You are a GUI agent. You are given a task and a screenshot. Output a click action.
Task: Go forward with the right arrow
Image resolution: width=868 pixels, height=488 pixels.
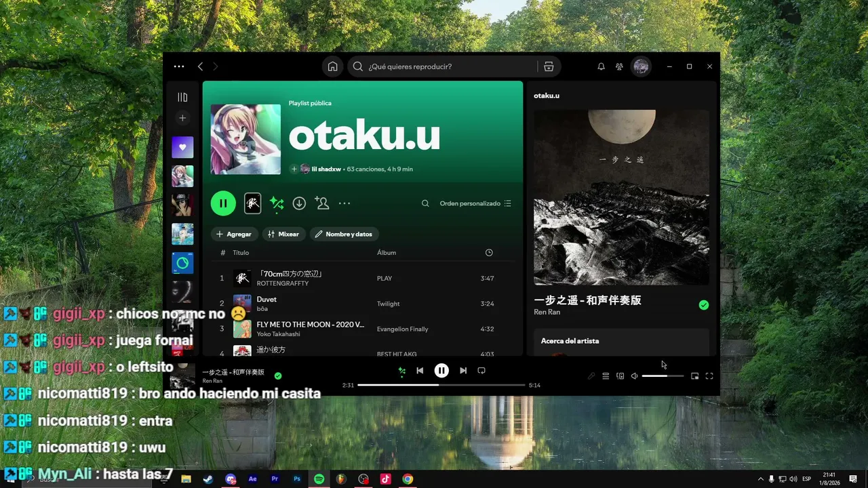(x=216, y=66)
